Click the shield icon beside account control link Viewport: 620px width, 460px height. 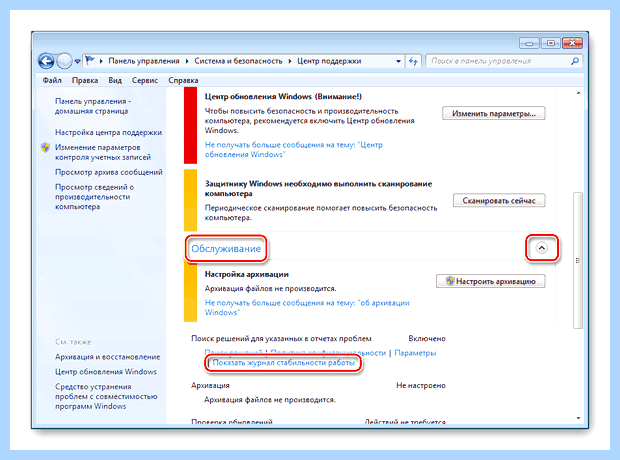tap(45, 148)
